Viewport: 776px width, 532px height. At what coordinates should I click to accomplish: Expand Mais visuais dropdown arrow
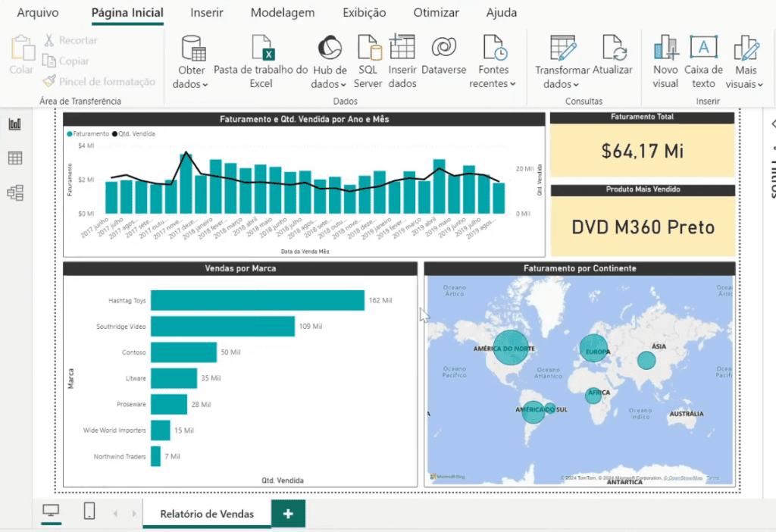(x=760, y=85)
